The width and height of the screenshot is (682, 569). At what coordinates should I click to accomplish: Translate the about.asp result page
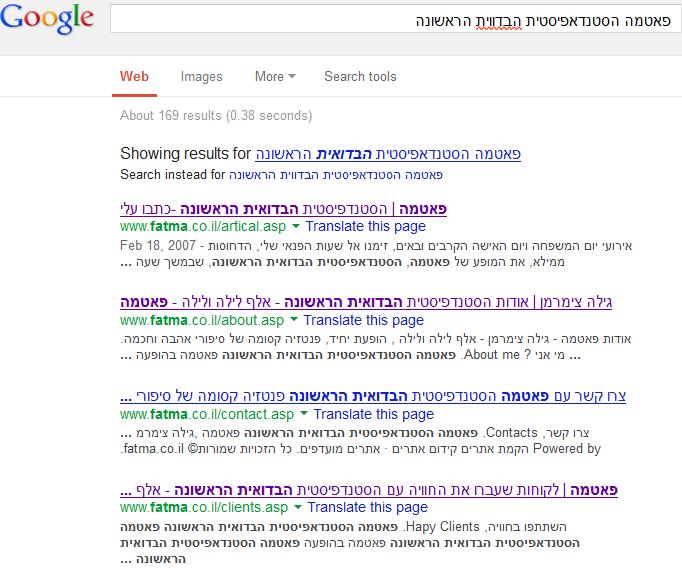pos(364,320)
